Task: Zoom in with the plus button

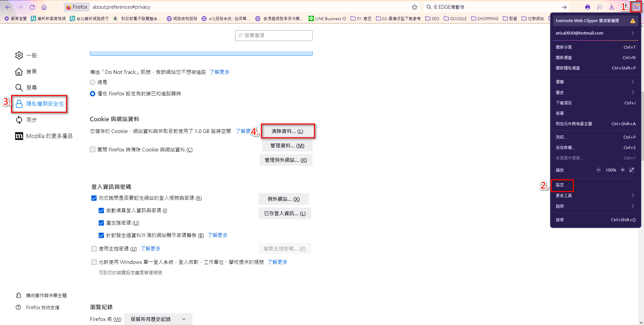Action: click(x=623, y=170)
